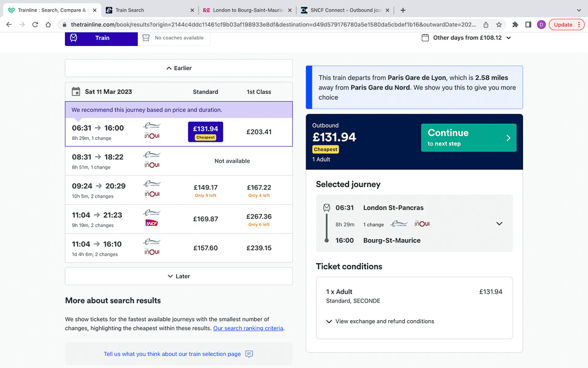Click Continue to next step button
Image resolution: width=588 pixels, height=368 pixels.
(469, 138)
